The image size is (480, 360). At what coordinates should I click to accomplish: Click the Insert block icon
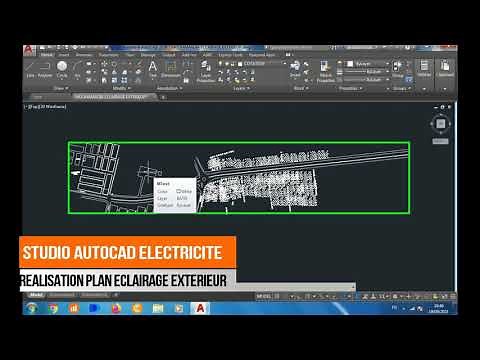295,69
